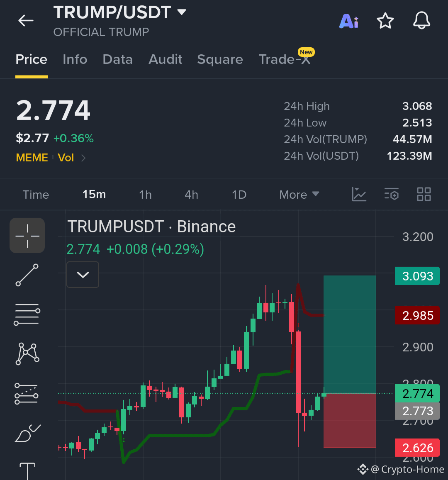Viewport: 448px width, 480px height.
Task: Click the large 2.774 price value
Action: tap(53, 110)
